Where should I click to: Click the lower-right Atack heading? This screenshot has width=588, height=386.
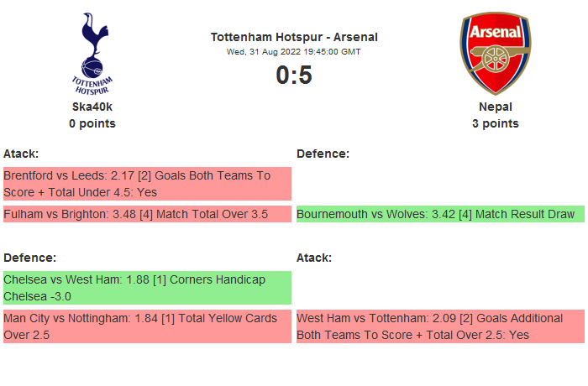pyautogui.click(x=314, y=258)
